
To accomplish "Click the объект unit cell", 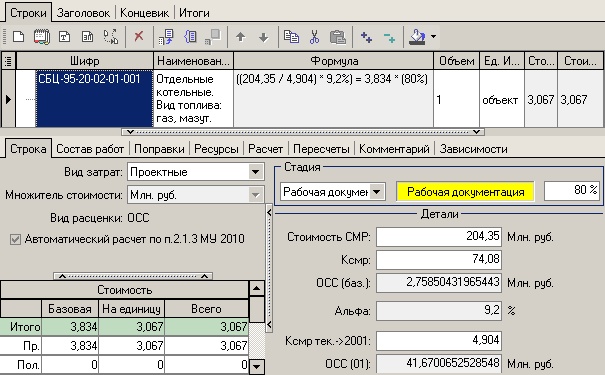I will [502, 99].
